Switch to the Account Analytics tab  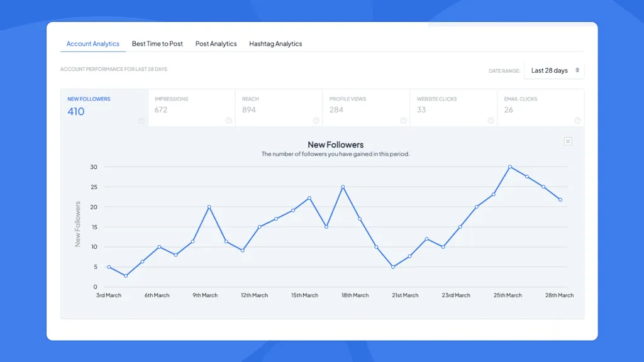[x=93, y=43]
